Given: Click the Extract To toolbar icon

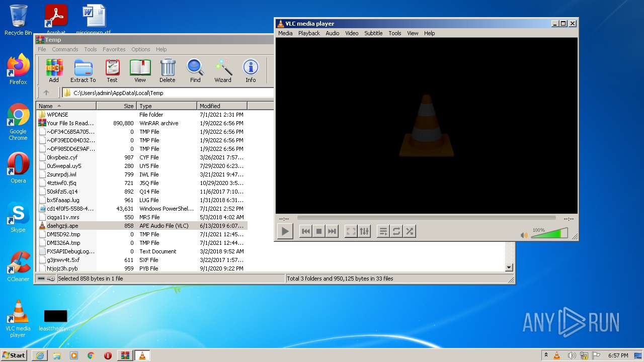Looking at the screenshot, I should coord(83,70).
